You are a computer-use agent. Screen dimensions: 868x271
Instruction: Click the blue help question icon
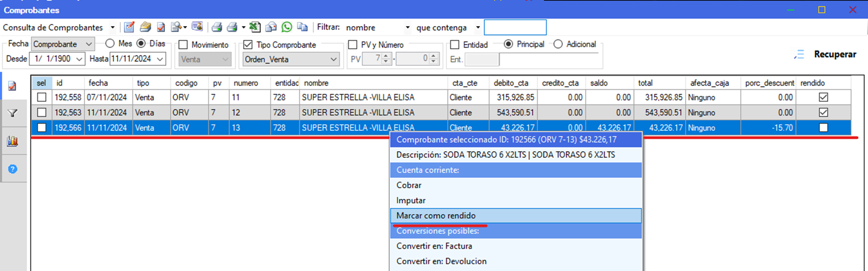[13, 169]
